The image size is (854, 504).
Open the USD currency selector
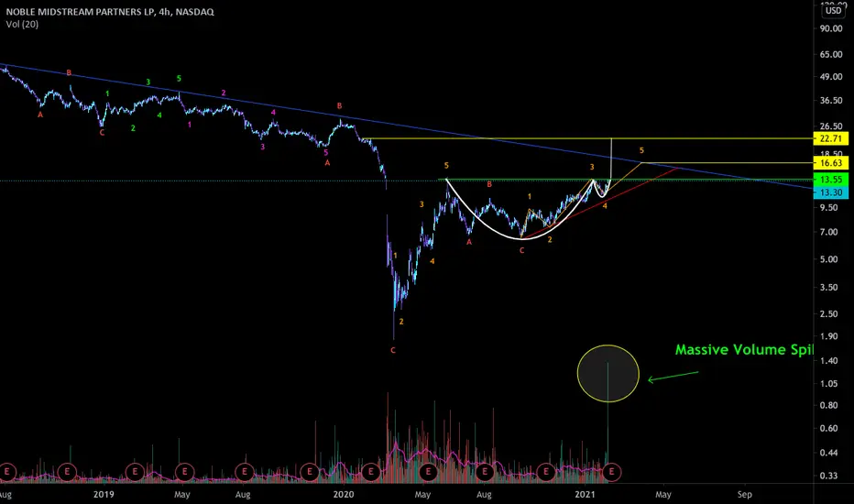point(833,10)
